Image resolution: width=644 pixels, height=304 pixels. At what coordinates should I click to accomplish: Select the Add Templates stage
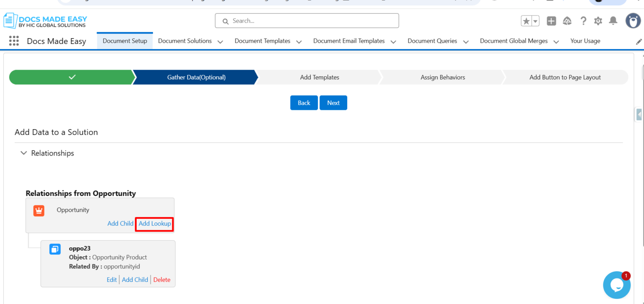pos(319,77)
